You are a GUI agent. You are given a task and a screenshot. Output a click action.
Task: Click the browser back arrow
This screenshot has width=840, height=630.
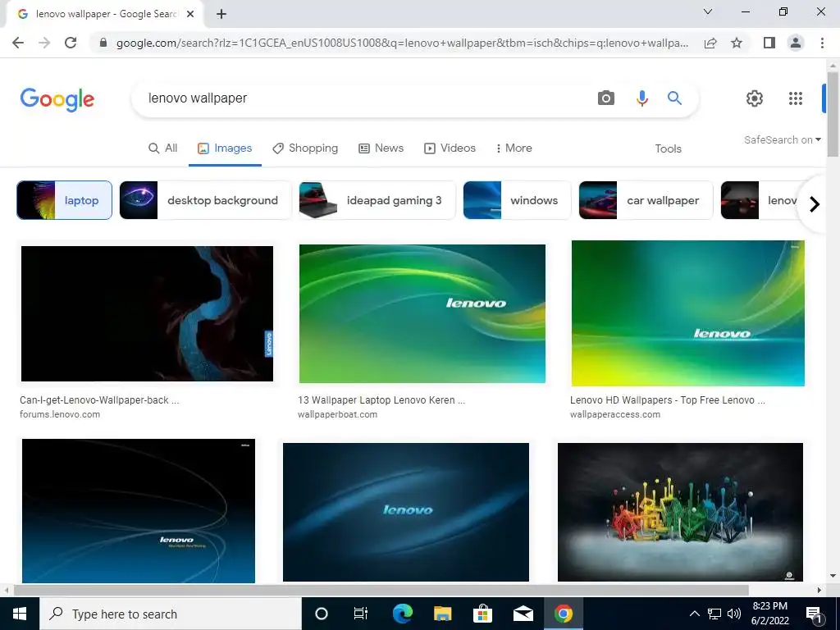[18, 43]
